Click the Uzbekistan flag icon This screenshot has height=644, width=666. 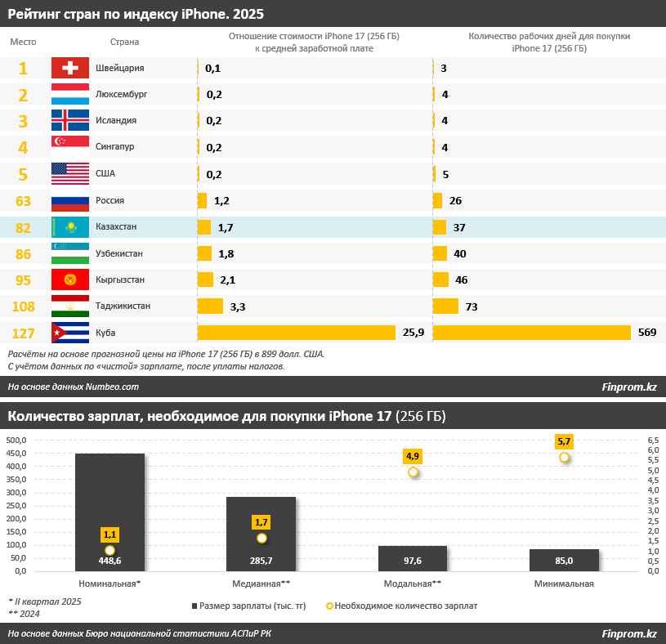[70, 253]
